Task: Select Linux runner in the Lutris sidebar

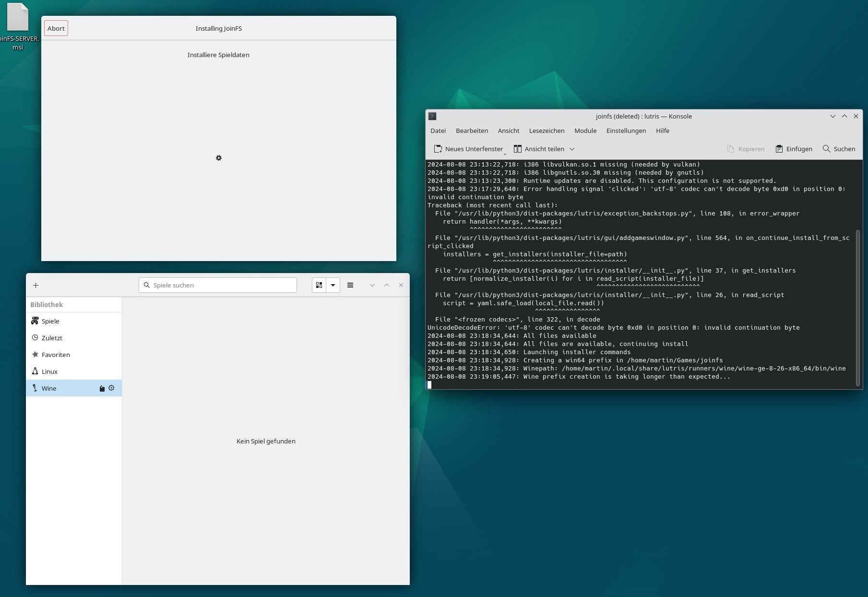Action: coord(74,371)
